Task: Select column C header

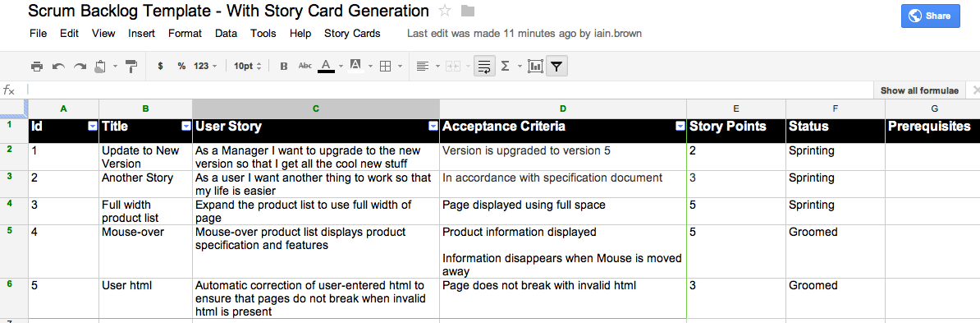Action: pyautogui.click(x=316, y=108)
